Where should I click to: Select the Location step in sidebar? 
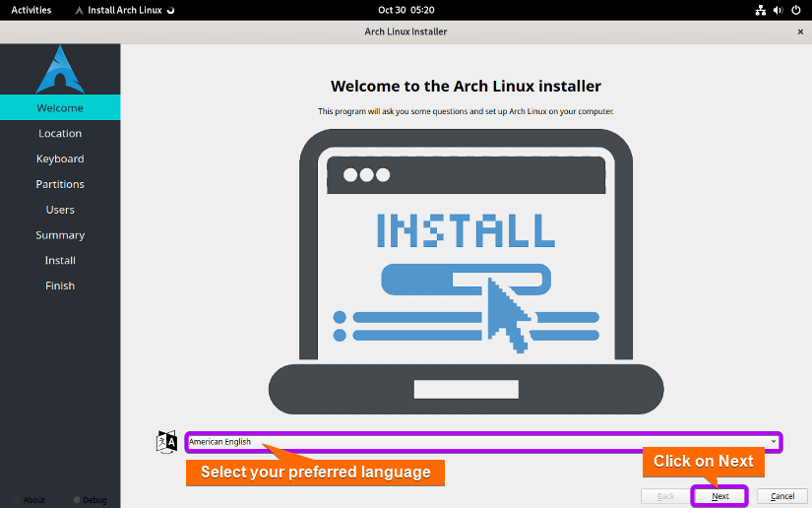pos(60,133)
